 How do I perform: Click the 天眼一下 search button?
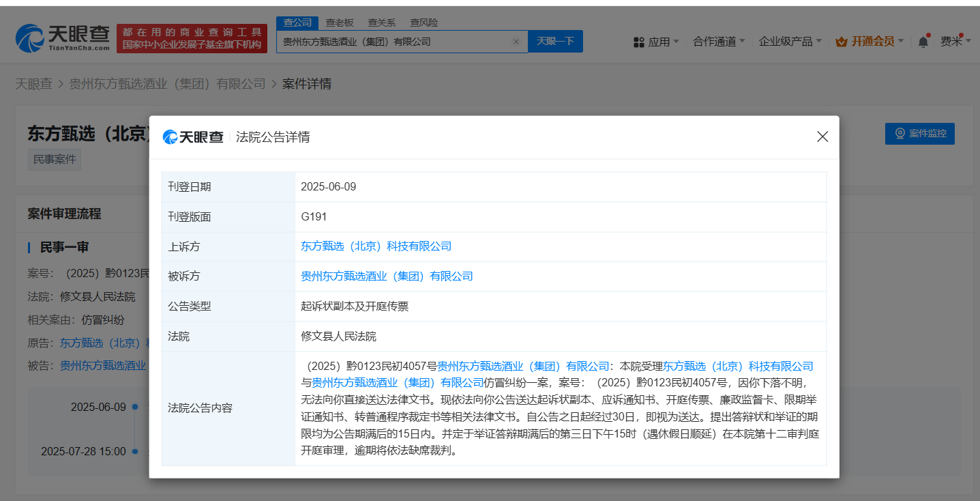555,42
